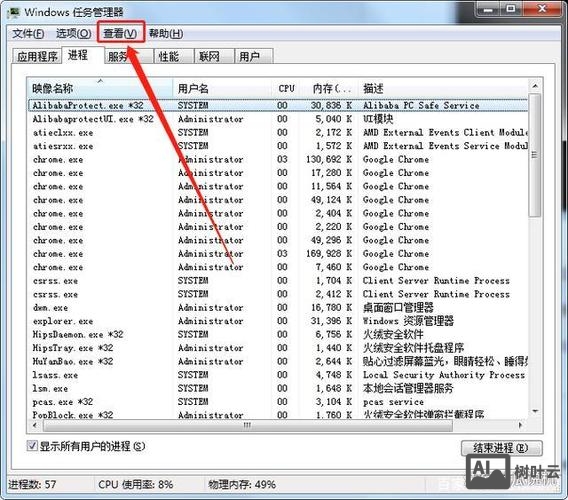The image size is (568, 500).
Task: Select chrome.exe using 130,692 K memory
Action: coord(278,159)
